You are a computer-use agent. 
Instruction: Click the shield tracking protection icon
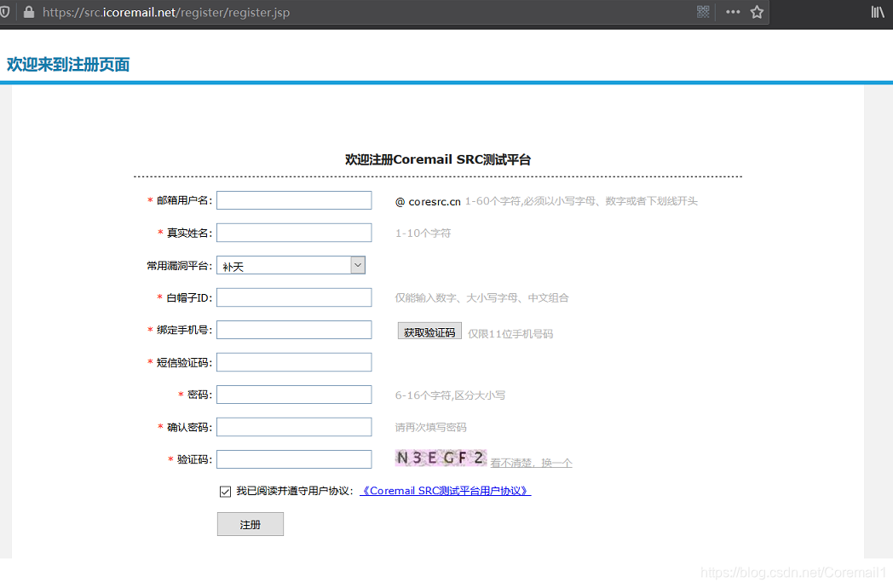(x=4, y=11)
